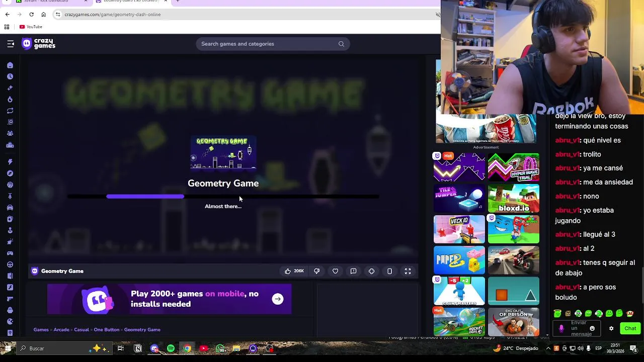The image size is (644, 362).
Task: Focus the Search games and categories field
Action: tap(273, 44)
